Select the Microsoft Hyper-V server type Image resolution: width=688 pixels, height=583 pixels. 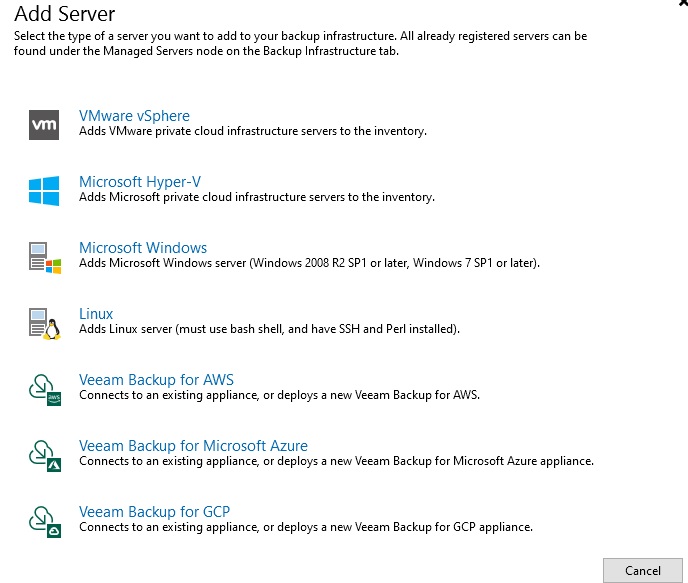coord(140,182)
